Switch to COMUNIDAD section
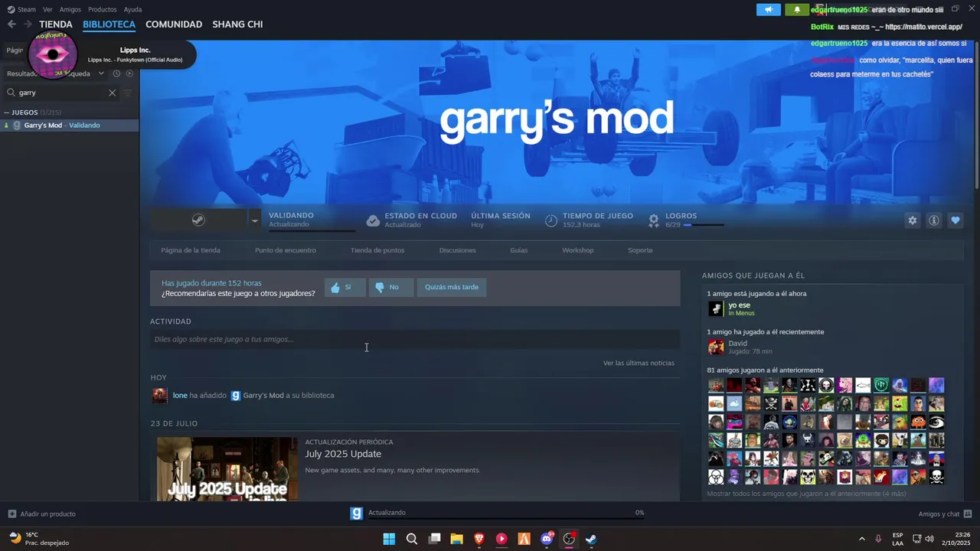 pos(174,24)
